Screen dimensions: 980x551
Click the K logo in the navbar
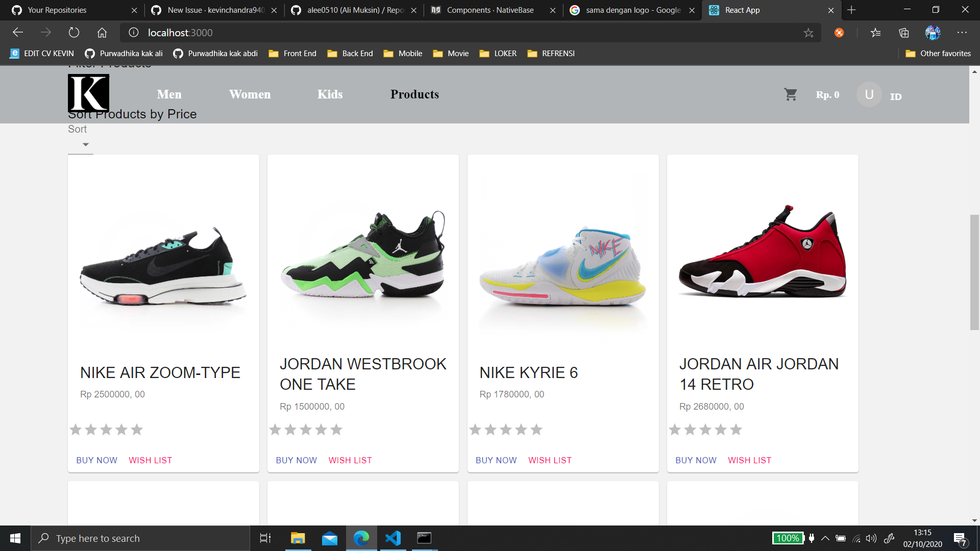click(x=88, y=93)
